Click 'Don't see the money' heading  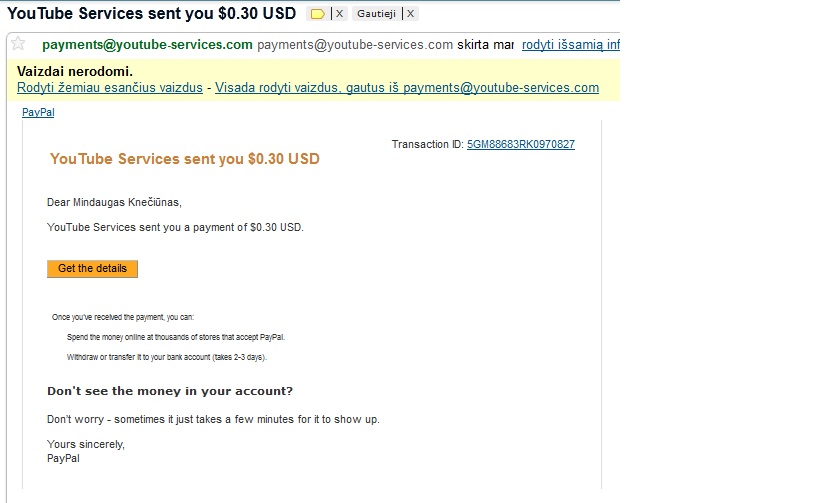(170, 391)
